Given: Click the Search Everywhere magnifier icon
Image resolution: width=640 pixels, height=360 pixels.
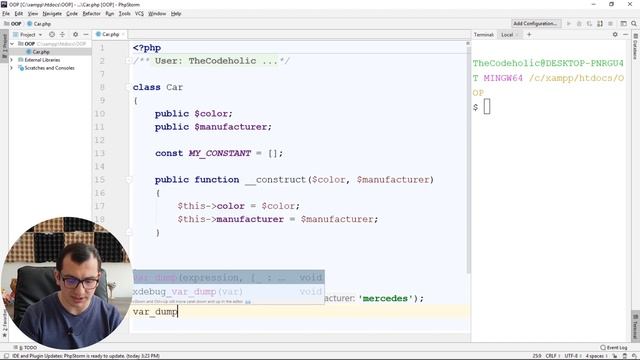Looking at the screenshot, I should [634, 24].
